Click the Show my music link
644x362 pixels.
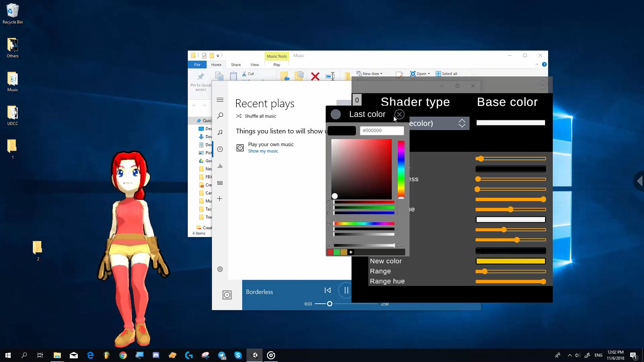tap(263, 151)
